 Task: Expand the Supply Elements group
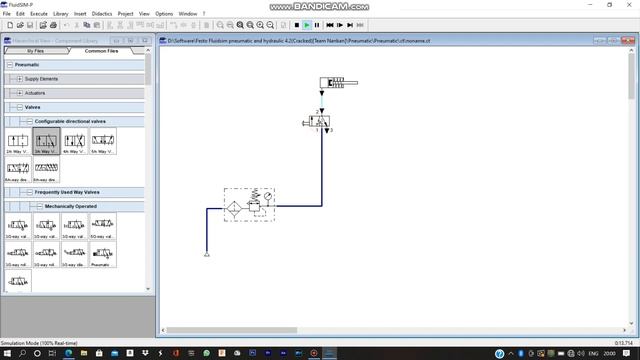click(20, 79)
